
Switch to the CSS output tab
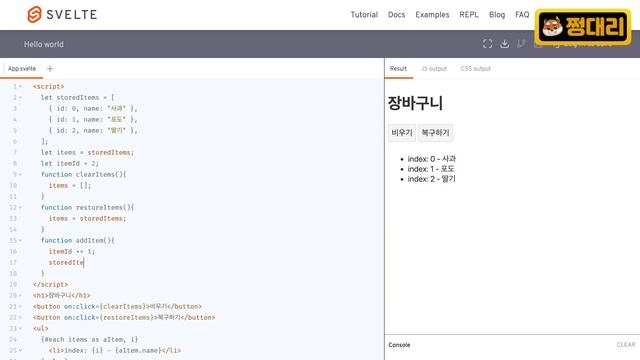click(476, 69)
